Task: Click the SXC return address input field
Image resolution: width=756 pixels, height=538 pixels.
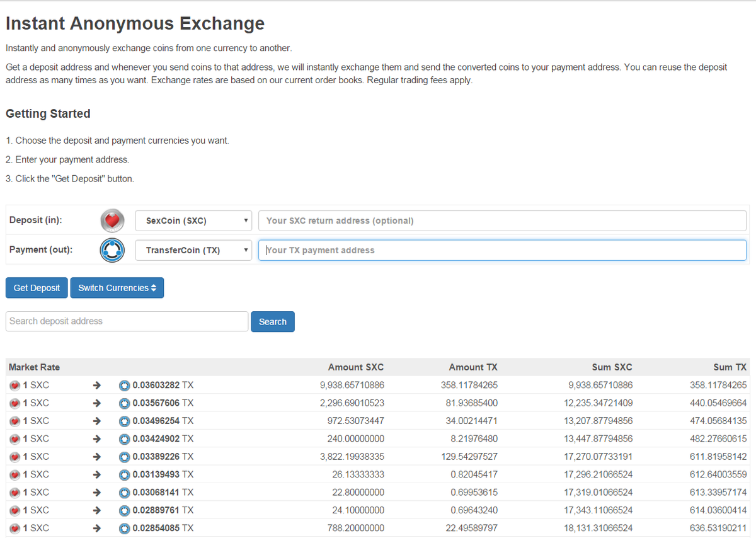Action: click(x=502, y=220)
